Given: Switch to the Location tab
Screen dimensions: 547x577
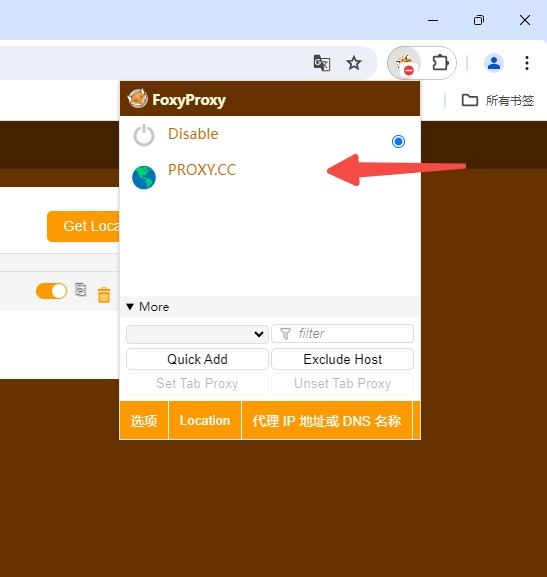Looking at the screenshot, I should click(205, 420).
